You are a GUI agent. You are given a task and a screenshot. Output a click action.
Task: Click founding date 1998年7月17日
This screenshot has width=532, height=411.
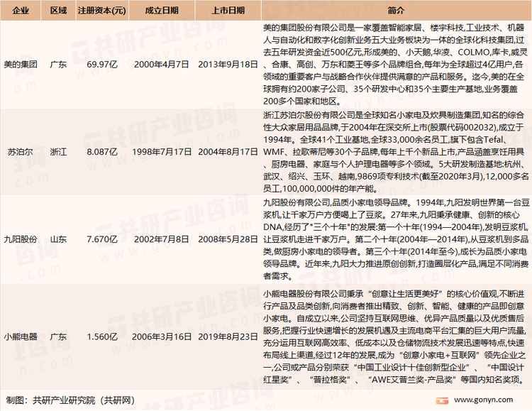[x=162, y=152]
